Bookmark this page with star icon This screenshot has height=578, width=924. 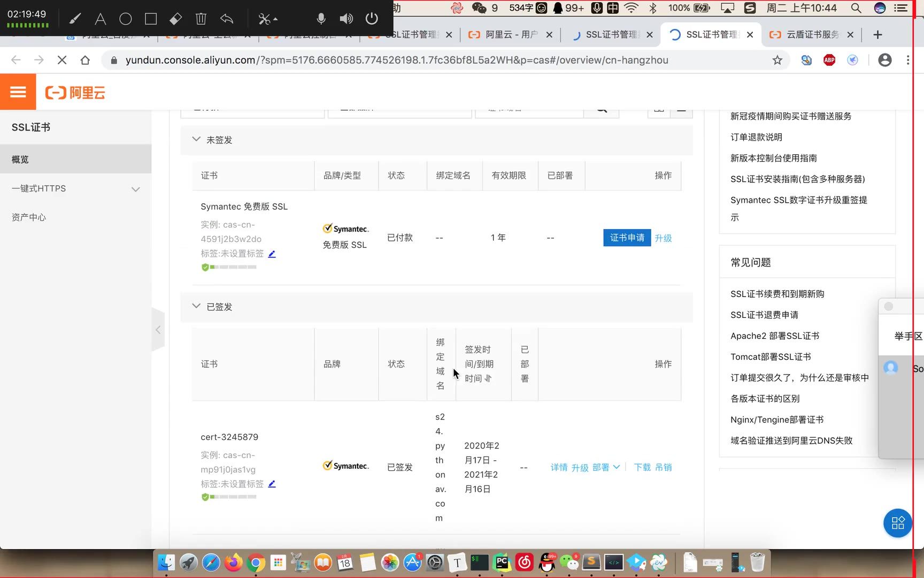pyautogui.click(x=777, y=60)
